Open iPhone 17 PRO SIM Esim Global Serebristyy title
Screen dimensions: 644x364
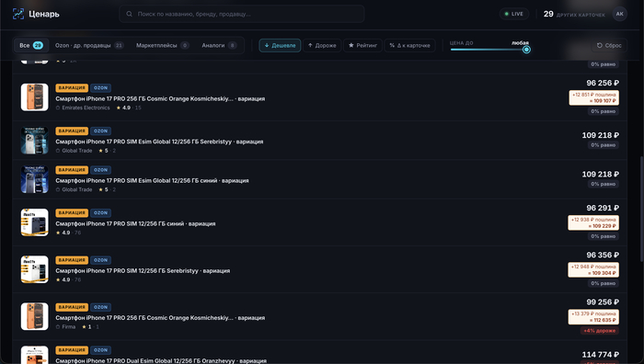click(x=159, y=142)
